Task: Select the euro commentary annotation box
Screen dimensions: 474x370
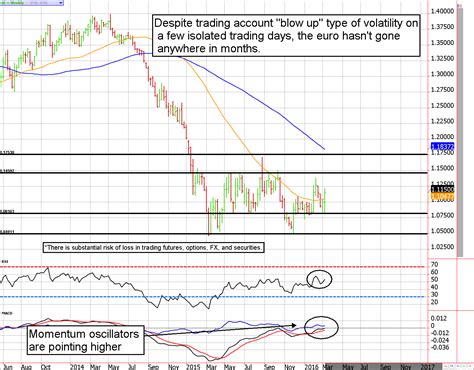Action: pyautogui.click(x=286, y=36)
